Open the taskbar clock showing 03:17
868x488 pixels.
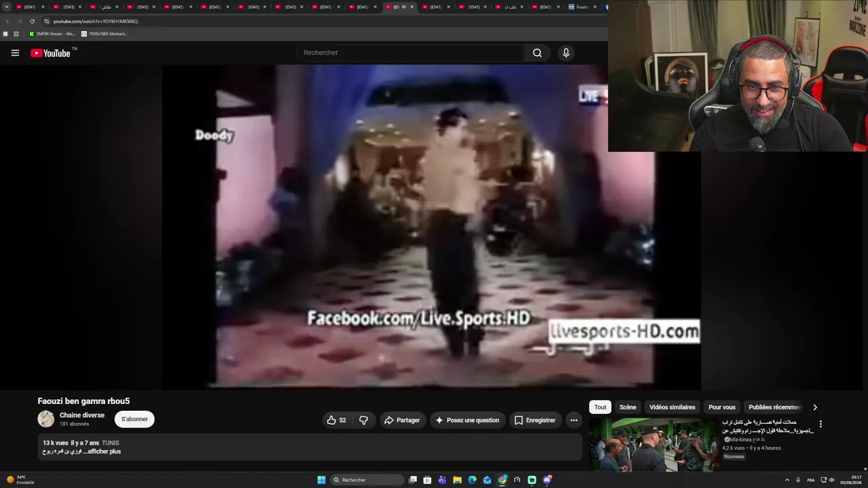(x=851, y=480)
